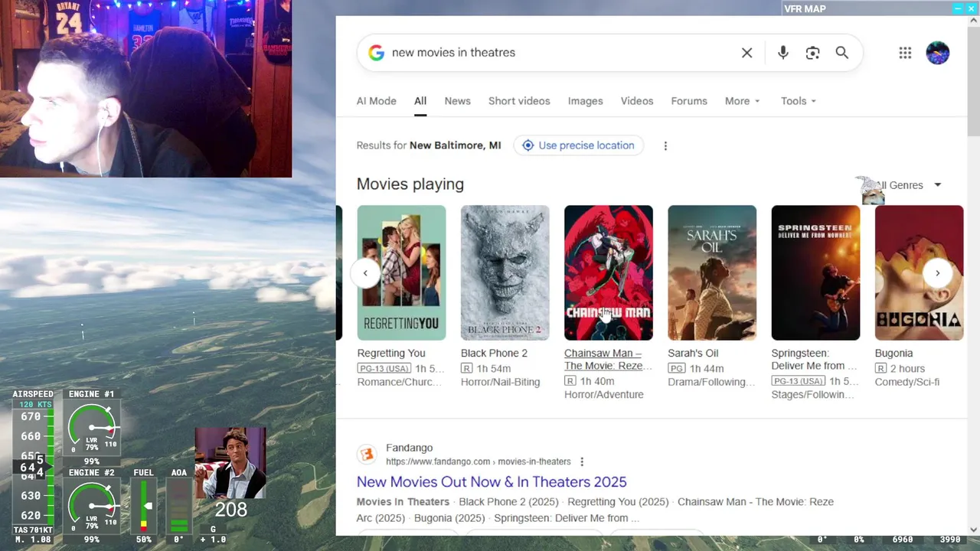The height and width of the screenshot is (551, 980).
Task: Click the Engine #1 gauge in overlay
Action: point(92,429)
